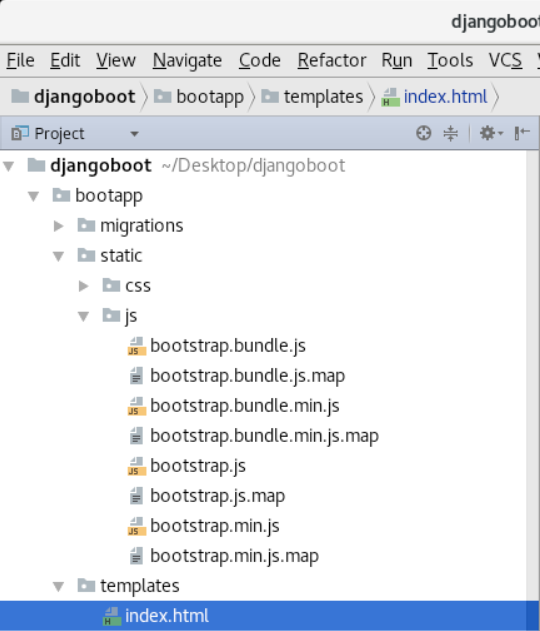The height and width of the screenshot is (631, 540).
Task: Open the Navigate menu
Action: point(187,60)
